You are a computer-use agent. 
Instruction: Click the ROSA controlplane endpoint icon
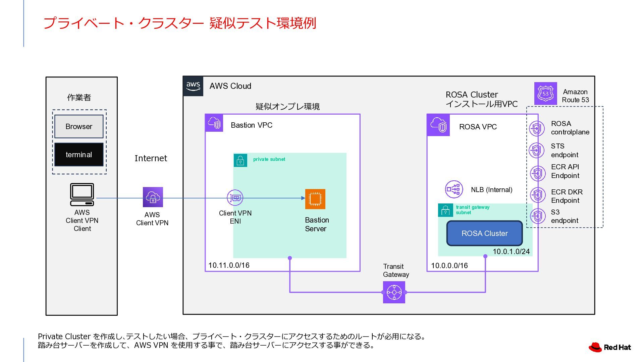(537, 128)
